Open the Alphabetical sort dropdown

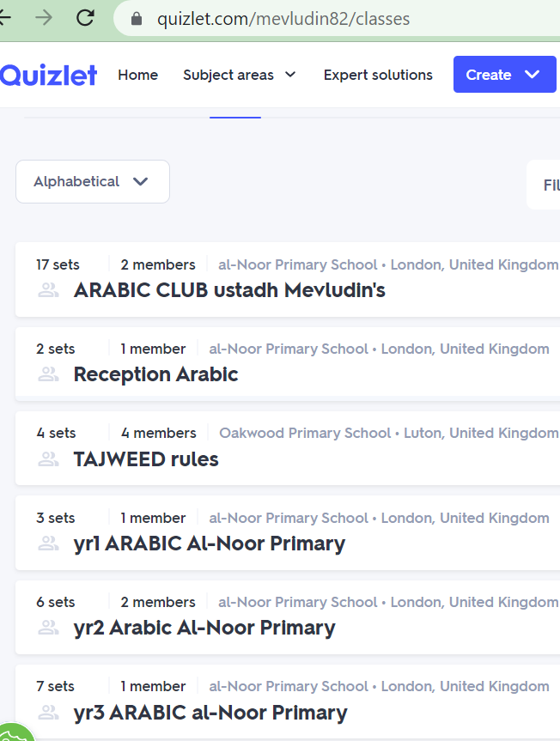click(93, 181)
